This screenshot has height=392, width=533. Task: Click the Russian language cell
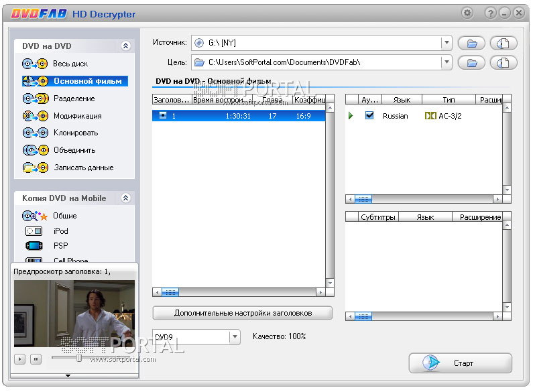click(395, 116)
